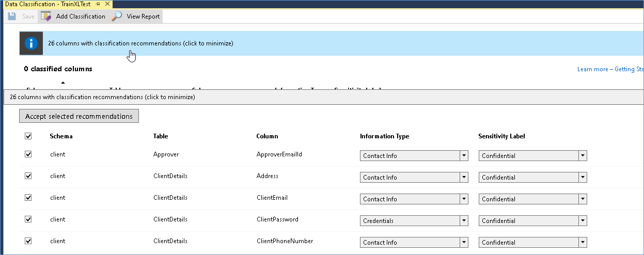Click the ClientPassword column name
The width and height of the screenshot is (644, 255).
[x=277, y=219]
